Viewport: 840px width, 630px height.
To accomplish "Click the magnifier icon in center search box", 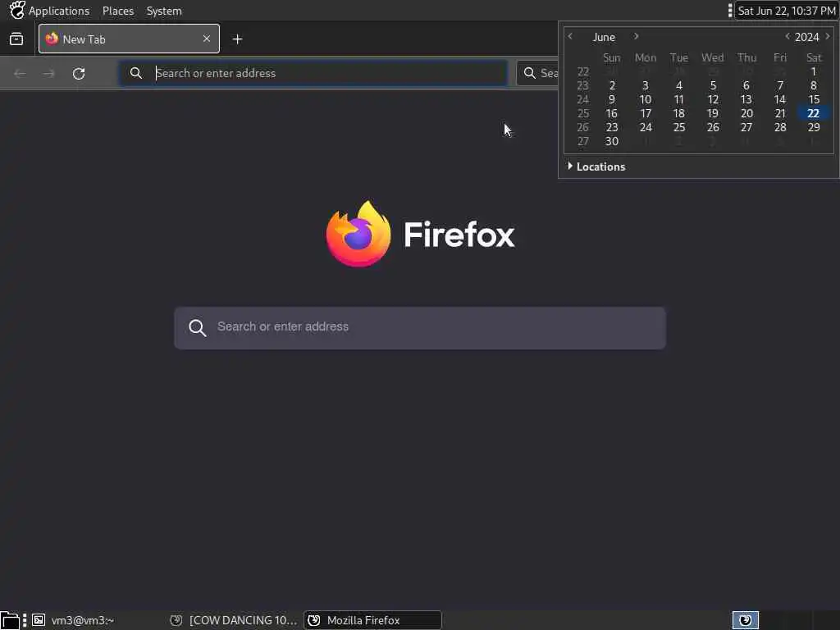I will [x=197, y=327].
